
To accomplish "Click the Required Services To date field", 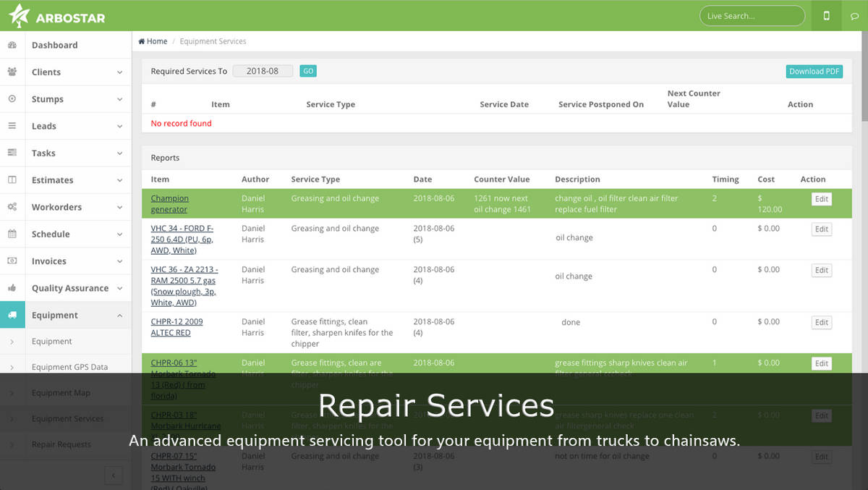I will point(263,71).
